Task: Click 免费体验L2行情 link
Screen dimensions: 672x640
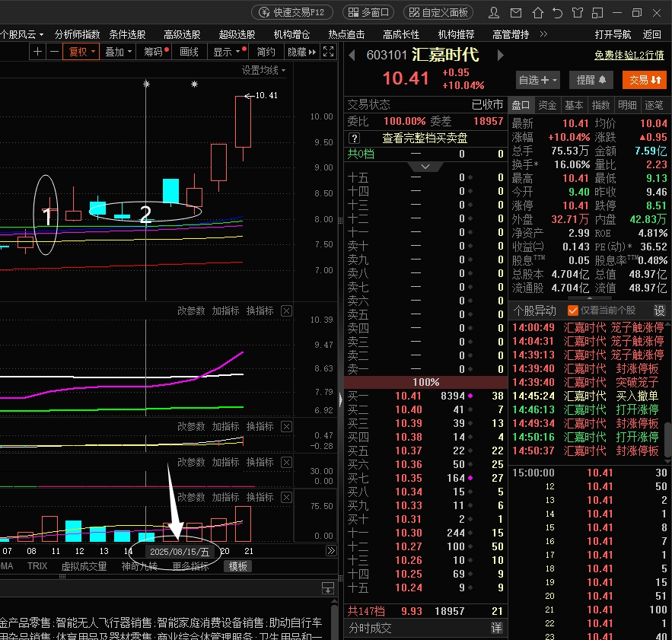Action: click(x=629, y=55)
